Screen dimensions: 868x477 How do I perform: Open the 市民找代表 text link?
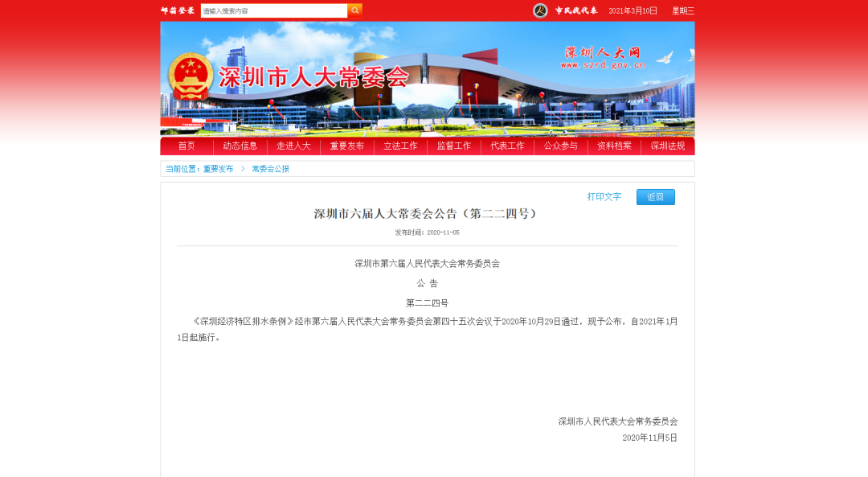tap(576, 10)
